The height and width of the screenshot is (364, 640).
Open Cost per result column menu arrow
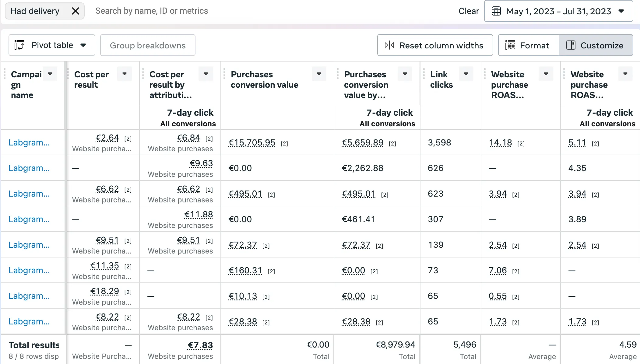point(125,74)
